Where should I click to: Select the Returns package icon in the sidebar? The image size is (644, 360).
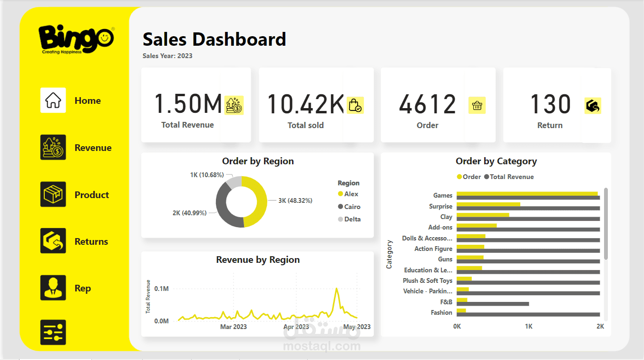tap(53, 241)
